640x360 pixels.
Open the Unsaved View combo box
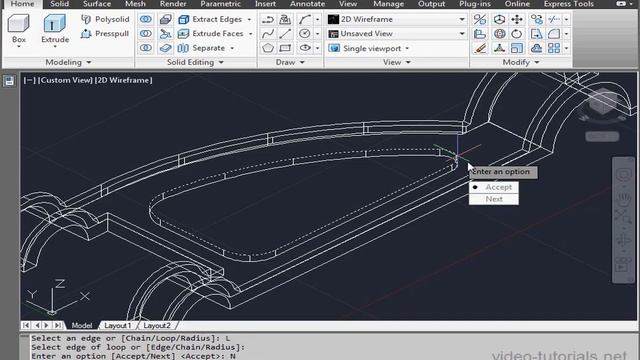pyautogui.click(x=397, y=33)
